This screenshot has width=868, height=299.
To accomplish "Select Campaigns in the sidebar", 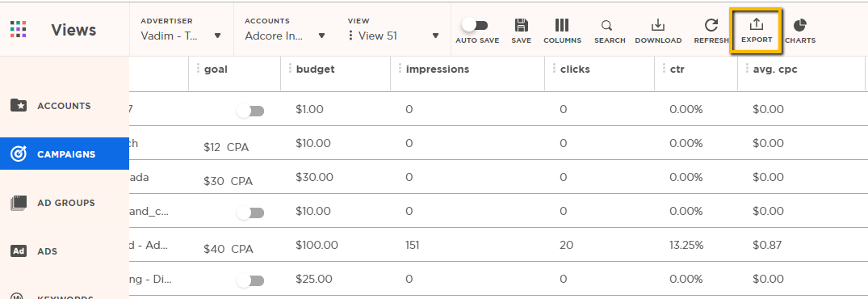I will click(65, 154).
